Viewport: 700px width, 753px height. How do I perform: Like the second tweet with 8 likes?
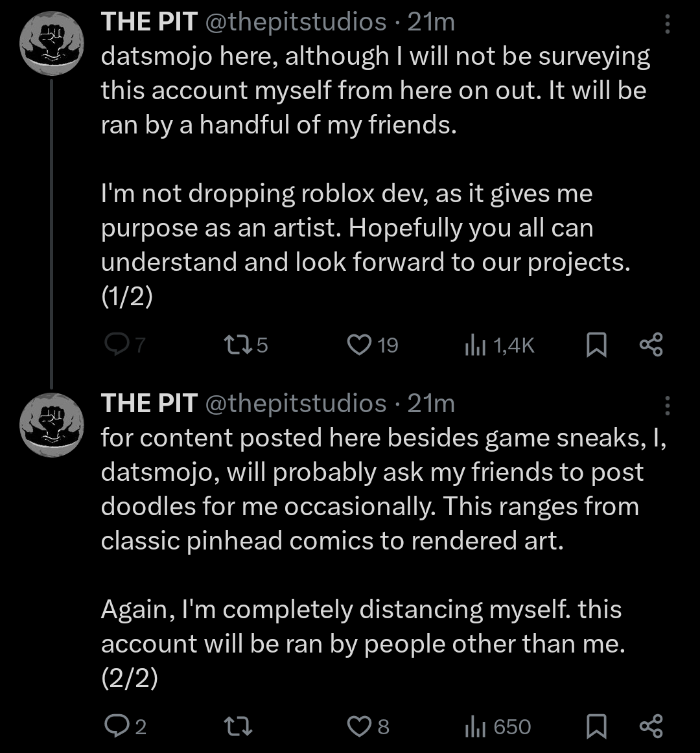coord(358,726)
